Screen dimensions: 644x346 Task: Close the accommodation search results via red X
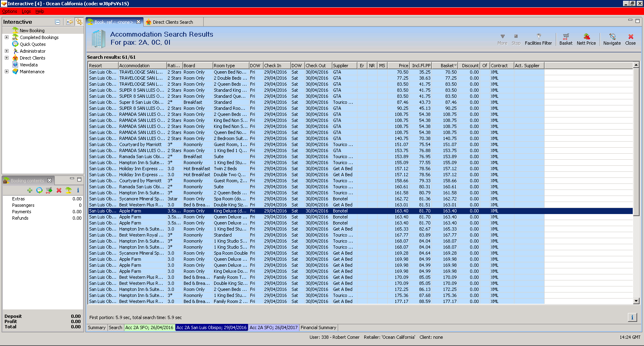point(630,39)
